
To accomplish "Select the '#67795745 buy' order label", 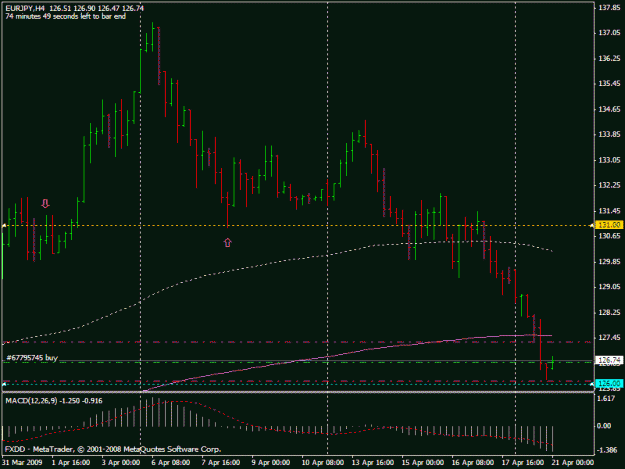I will point(32,357).
